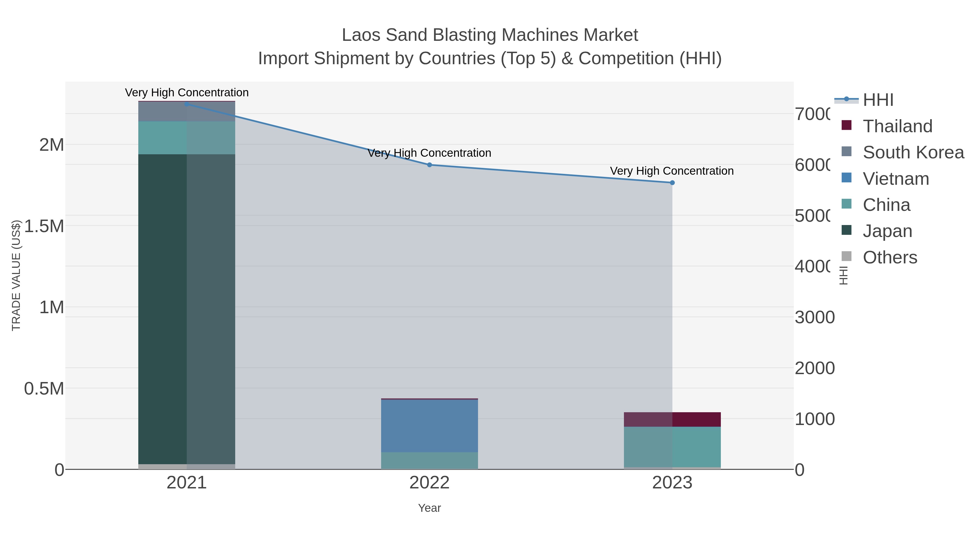Click the 2M tick on trade value axis

coord(52,145)
